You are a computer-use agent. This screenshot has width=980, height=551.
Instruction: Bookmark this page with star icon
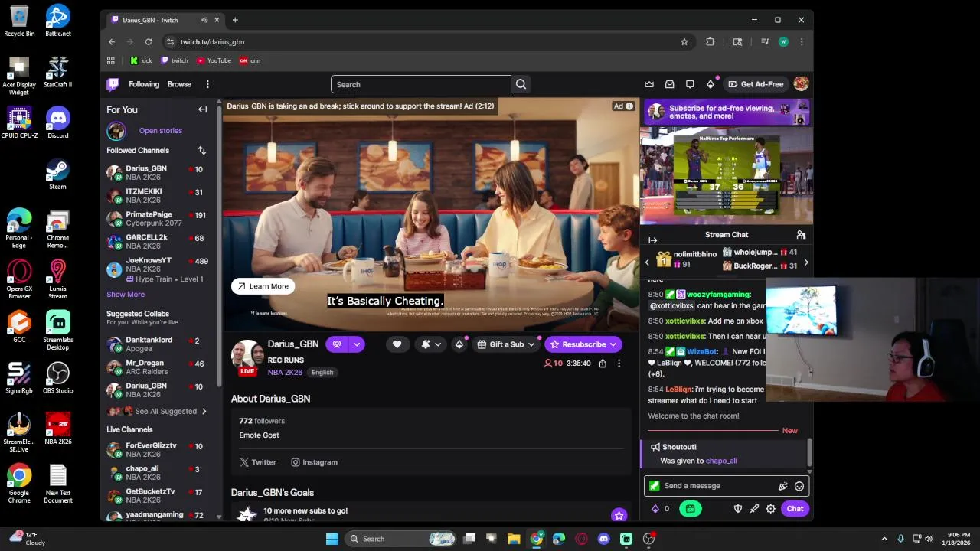tap(684, 42)
